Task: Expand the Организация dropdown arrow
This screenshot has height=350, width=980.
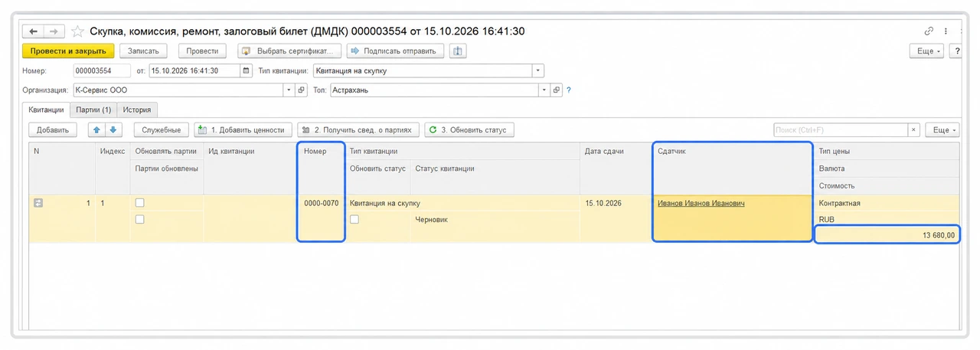Action: tap(289, 90)
